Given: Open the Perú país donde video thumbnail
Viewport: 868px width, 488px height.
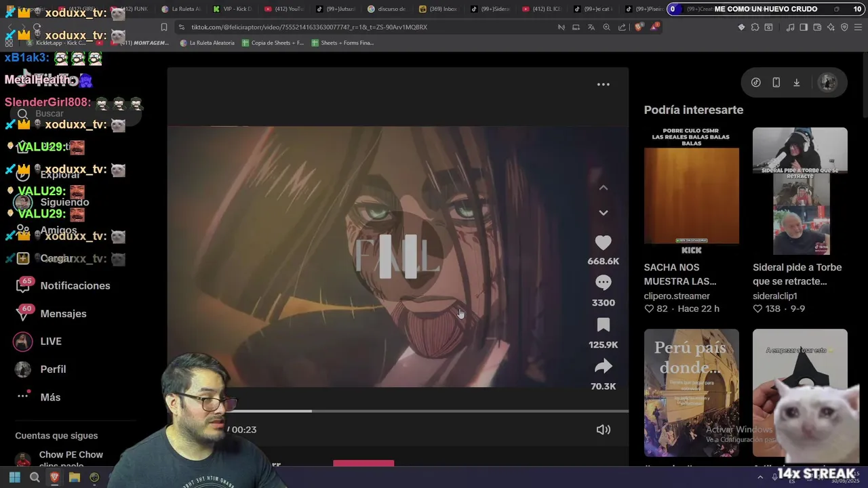Looking at the screenshot, I should click(691, 393).
